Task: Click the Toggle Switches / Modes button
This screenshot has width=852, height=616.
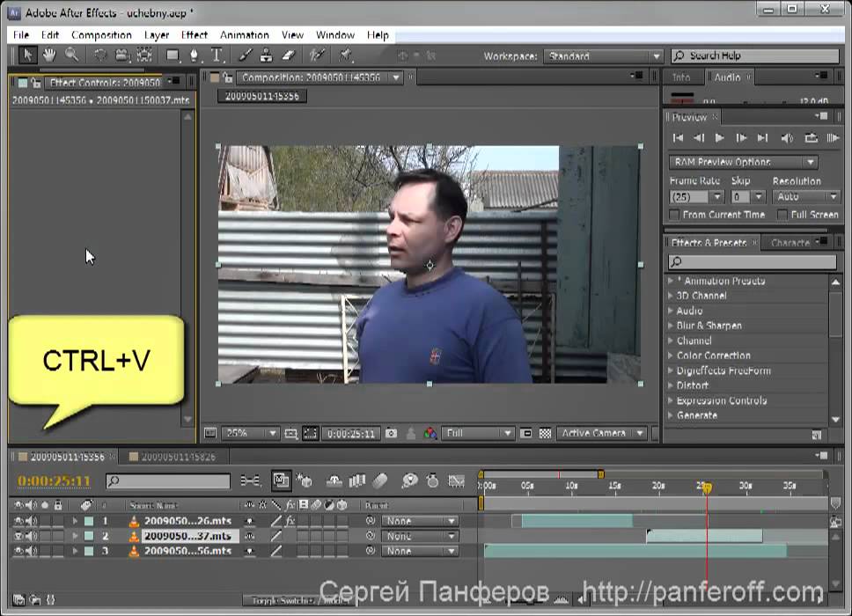Action: pos(300,601)
